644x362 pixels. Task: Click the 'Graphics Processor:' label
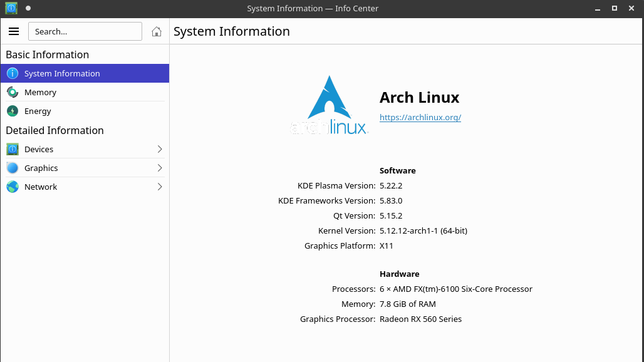point(338,319)
